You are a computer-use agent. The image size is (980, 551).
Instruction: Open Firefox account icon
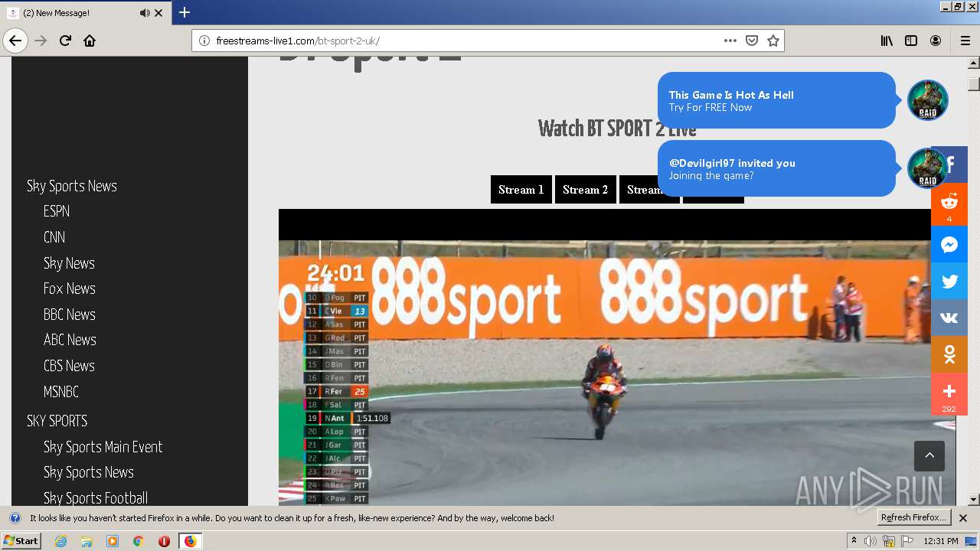(x=936, y=41)
